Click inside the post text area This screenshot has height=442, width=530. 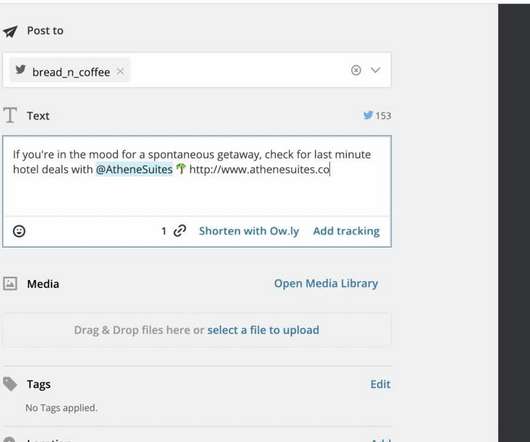tap(197, 176)
